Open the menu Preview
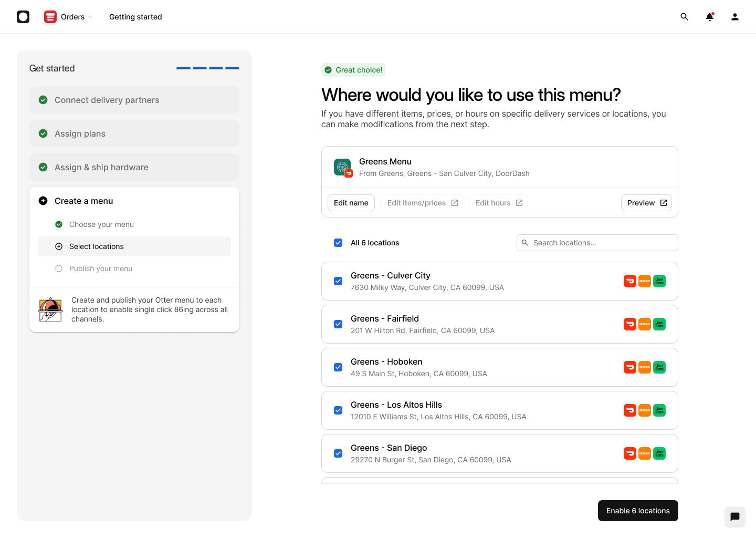756x538 pixels. [x=646, y=202]
